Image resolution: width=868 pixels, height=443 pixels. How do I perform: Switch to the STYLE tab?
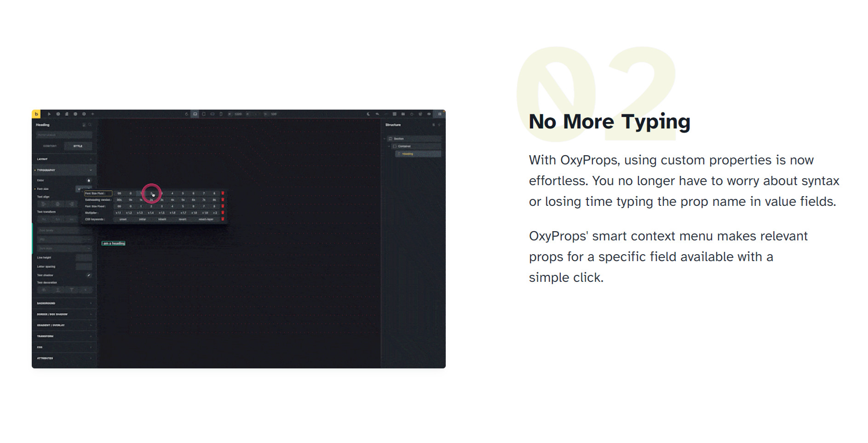point(78,146)
